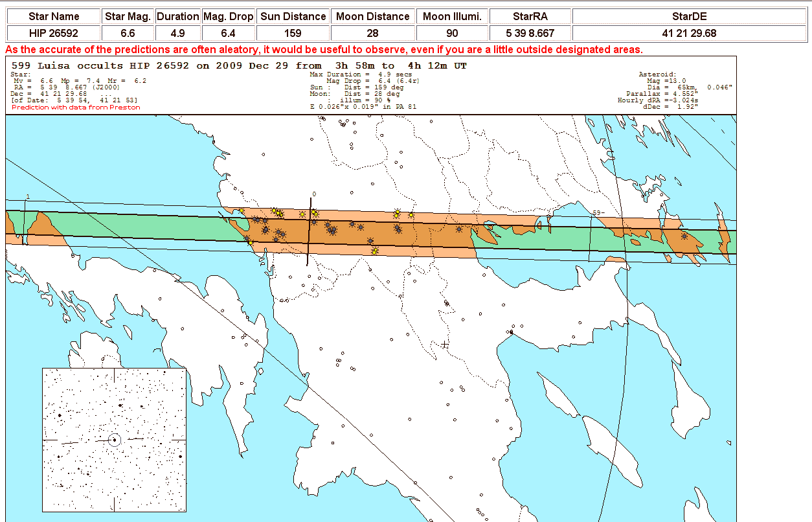Click the Star Name column header
This screenshot has height=522, width=812.
tap(54, 16)
